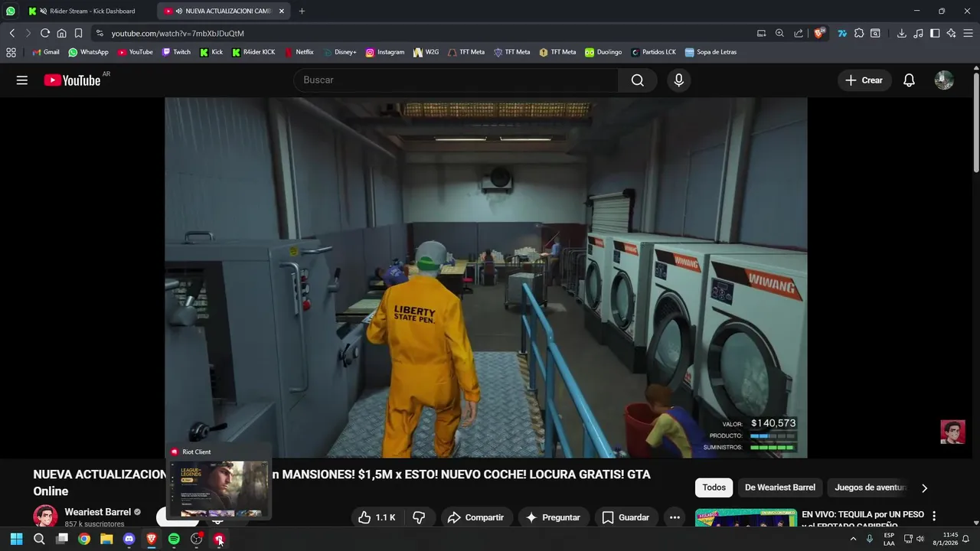Image resolution: width=980 pixels, height=551 pixels.
Task: Open EN VIVO TEQUILA recommended thumbnail
Action: tap(746, 518)
